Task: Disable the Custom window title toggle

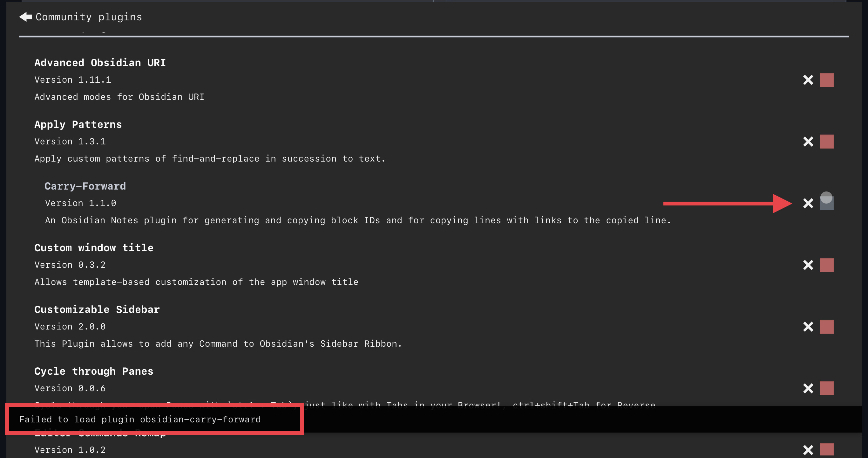Action: tap(827, 265)
